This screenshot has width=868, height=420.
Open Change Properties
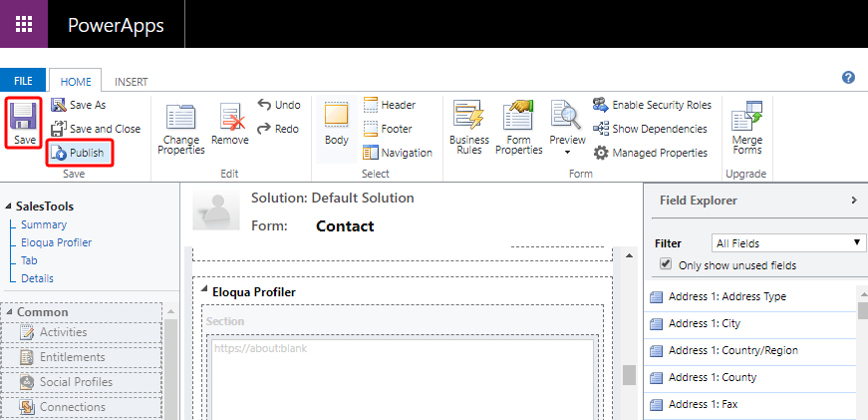[x=181, y=128]
